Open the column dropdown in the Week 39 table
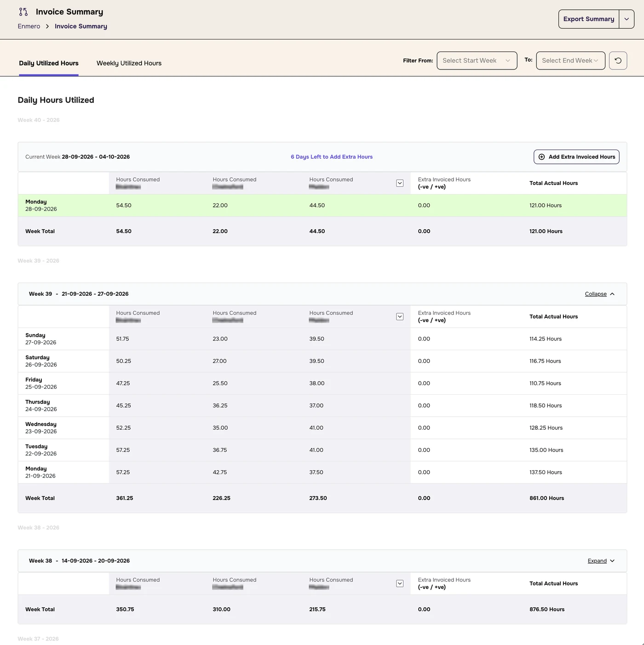 pos(400,317)
